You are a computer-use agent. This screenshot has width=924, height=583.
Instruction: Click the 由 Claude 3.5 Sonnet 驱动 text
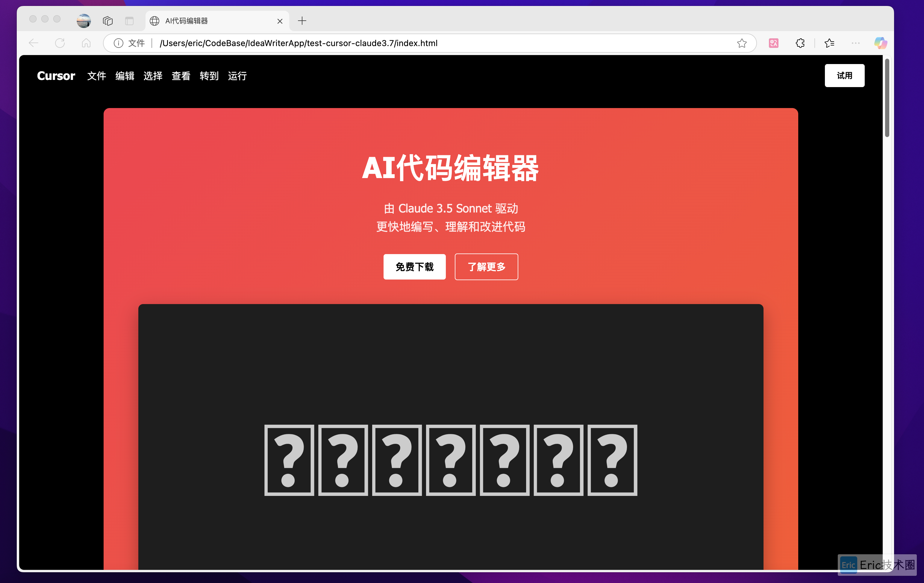[x=451, y=208]
